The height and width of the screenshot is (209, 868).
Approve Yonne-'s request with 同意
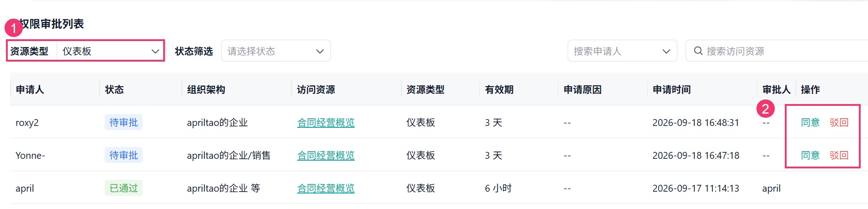tap(810, 155)
